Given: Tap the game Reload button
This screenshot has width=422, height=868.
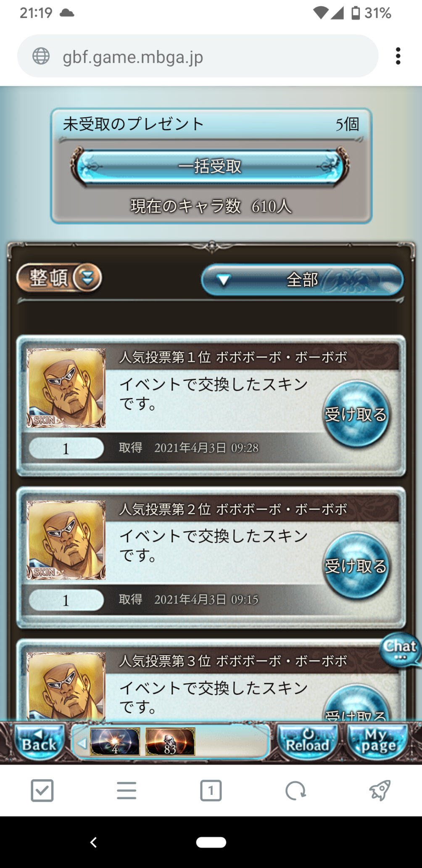Looking at the screenshot, I should pyautogui.click(x=307, y=742).
